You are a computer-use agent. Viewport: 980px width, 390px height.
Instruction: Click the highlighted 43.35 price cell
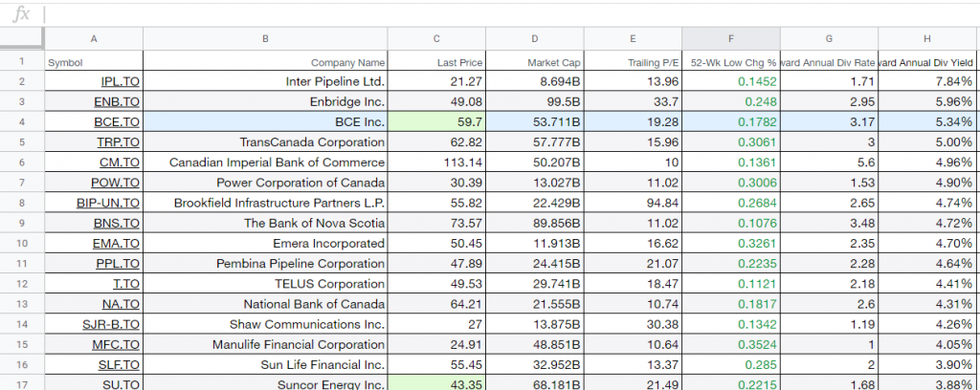(436, 384)
